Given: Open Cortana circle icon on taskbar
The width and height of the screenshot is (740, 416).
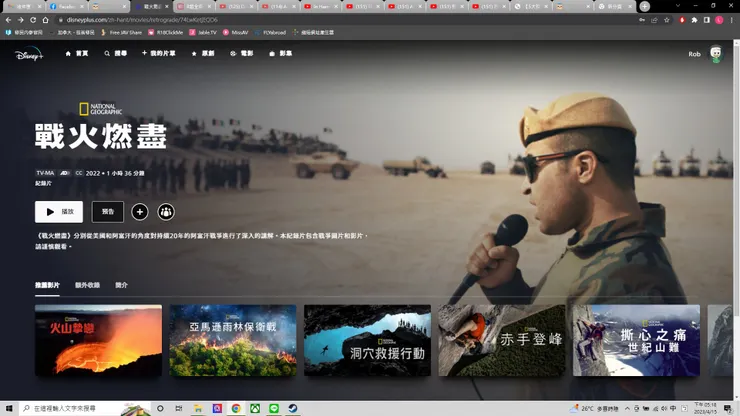Looking at the screenshot, I should [x=160, y=408].
